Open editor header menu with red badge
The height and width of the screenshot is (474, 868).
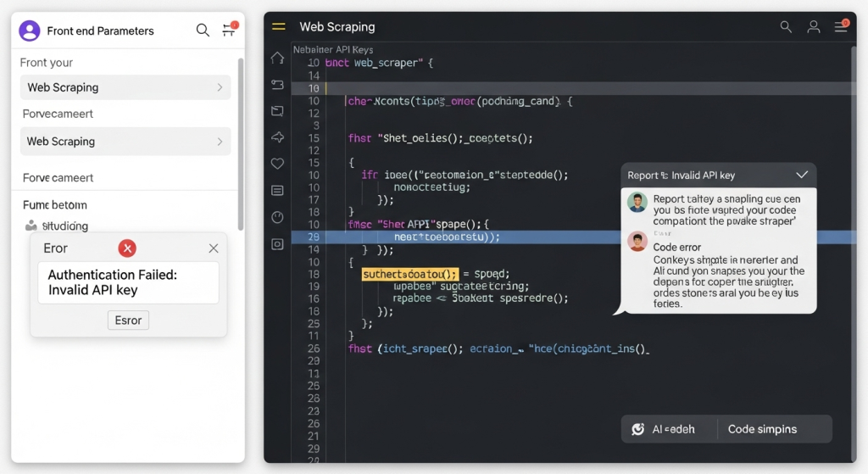coord(841,27)
